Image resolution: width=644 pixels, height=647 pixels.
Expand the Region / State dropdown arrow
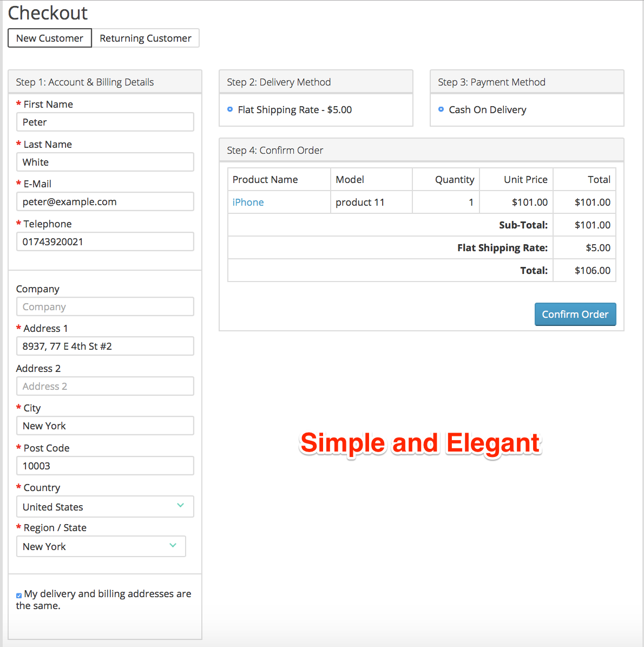tap(173, 546)
